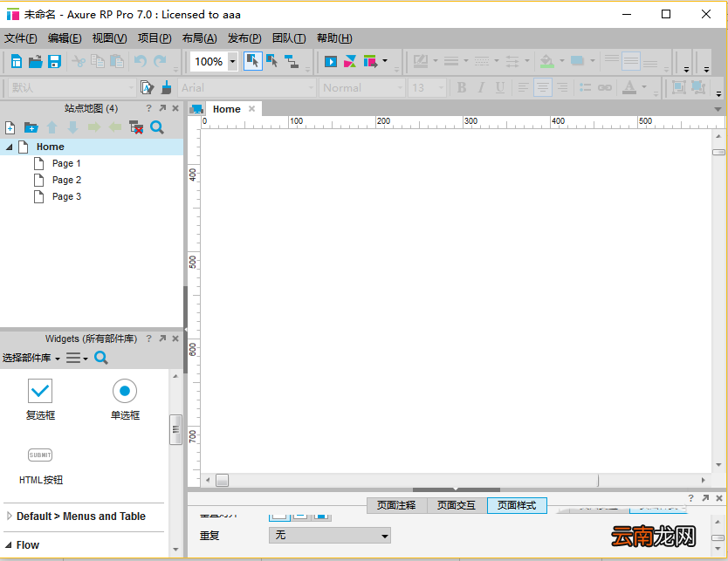Add a new page in sitemap
The width and height of the screenshot is (728, 561).
point(10,127)
